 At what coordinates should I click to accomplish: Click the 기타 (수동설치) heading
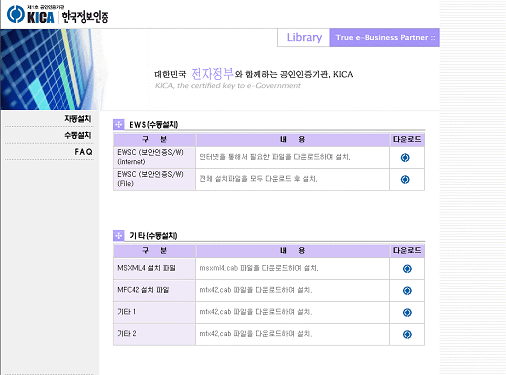point(153,236)
